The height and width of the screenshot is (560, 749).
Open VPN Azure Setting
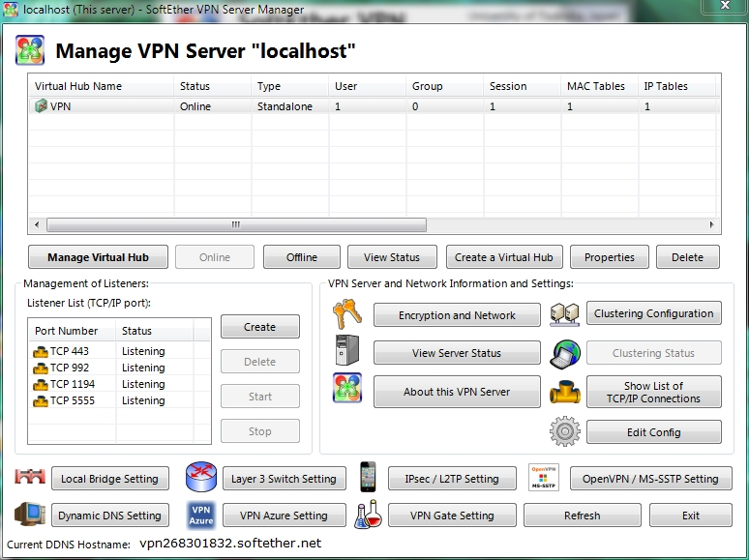click(285, 516)
